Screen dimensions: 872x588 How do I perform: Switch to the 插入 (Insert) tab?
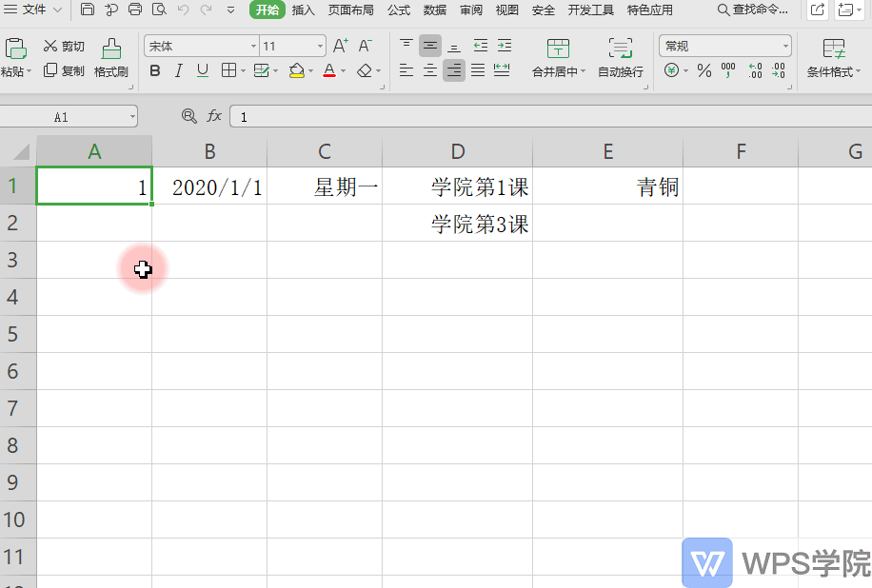point(303,10)
